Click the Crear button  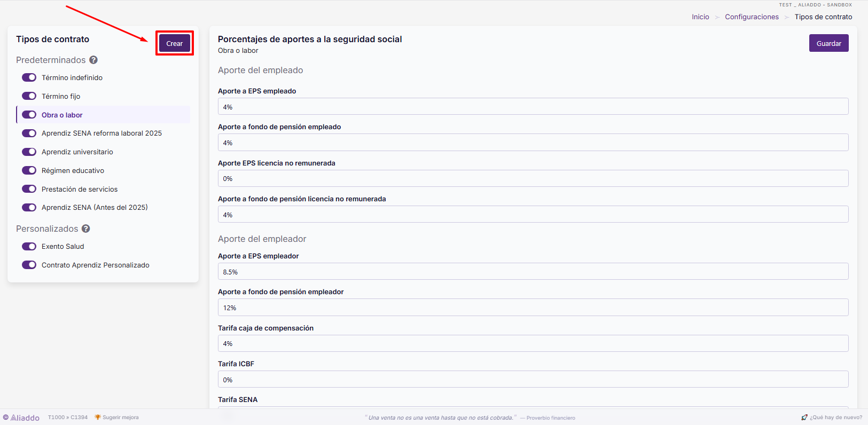click(175, 43)
